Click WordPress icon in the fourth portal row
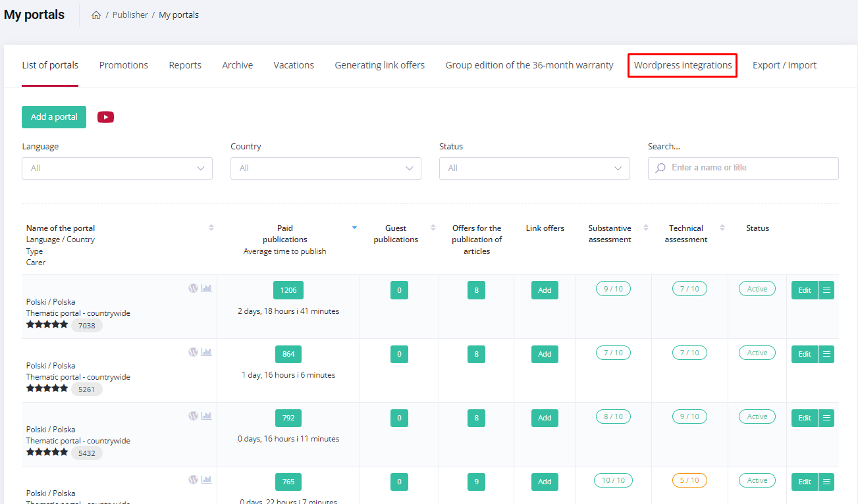Screen dimensions: 858x504 193,480
